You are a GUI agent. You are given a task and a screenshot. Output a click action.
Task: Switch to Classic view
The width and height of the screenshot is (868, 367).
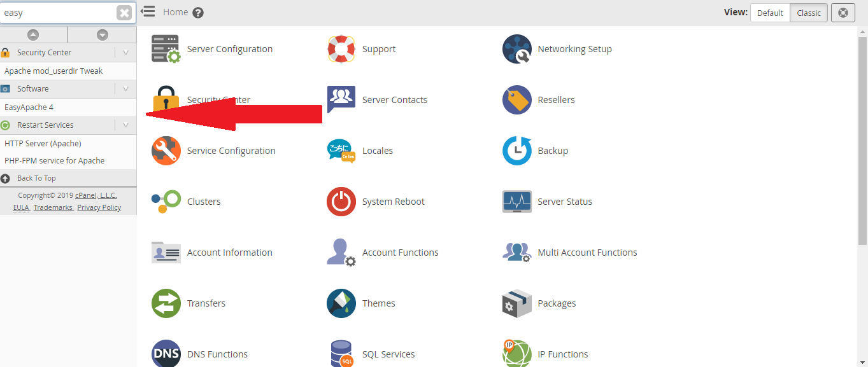coord(809,13)
